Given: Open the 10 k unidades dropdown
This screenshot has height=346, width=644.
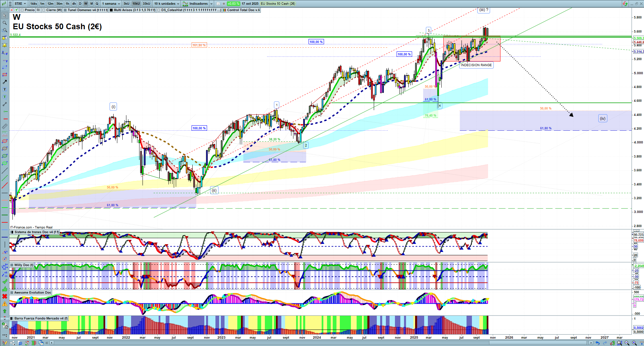Looking at the screenshot, I should point(167,4).
